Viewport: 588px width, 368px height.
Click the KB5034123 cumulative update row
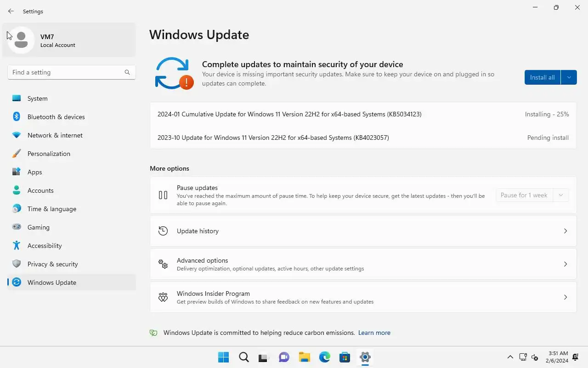[x=363, y=114]
